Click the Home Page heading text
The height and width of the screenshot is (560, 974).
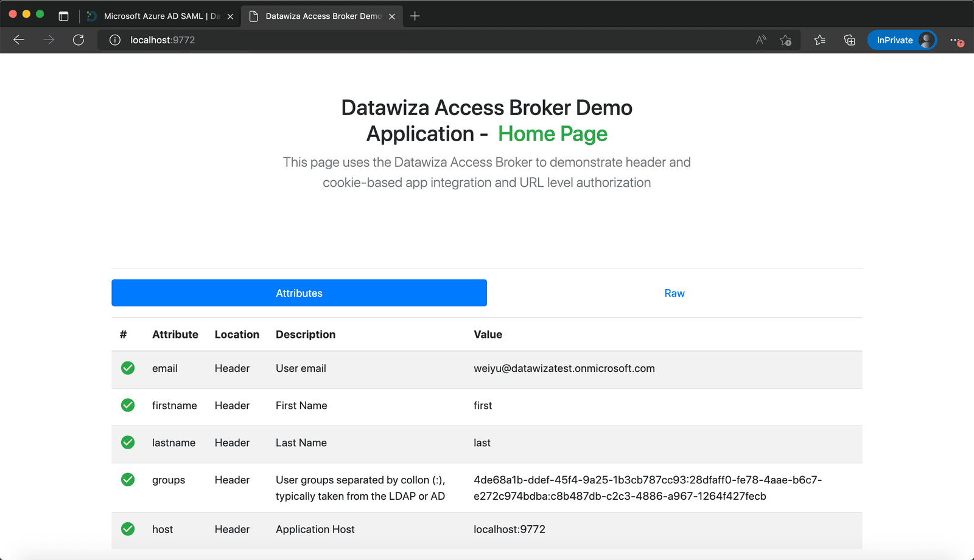tap(553, 134)
